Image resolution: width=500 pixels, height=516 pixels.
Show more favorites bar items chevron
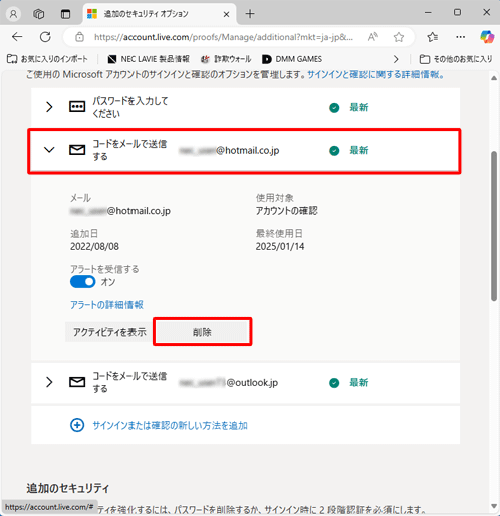tap(396, 59)
